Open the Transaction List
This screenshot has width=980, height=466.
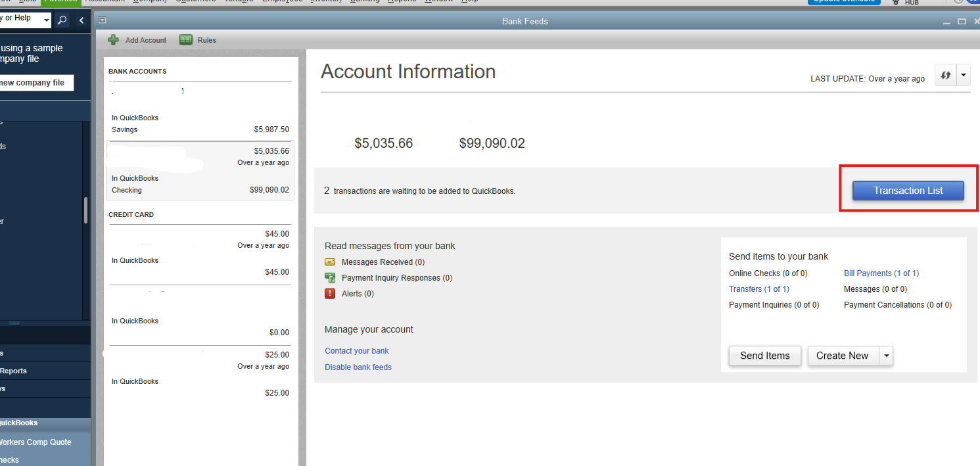[908, 191]
